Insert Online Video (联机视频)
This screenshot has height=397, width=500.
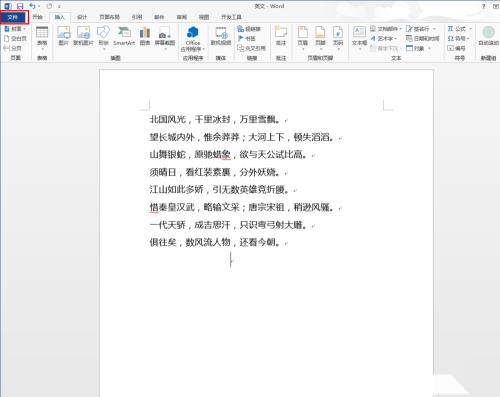tap(221, 36)
